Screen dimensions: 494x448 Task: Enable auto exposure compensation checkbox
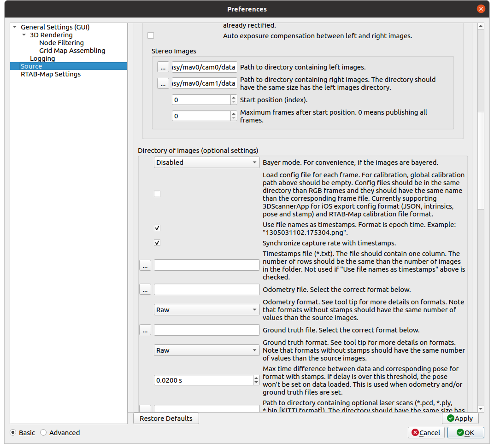tap(151, 36)
